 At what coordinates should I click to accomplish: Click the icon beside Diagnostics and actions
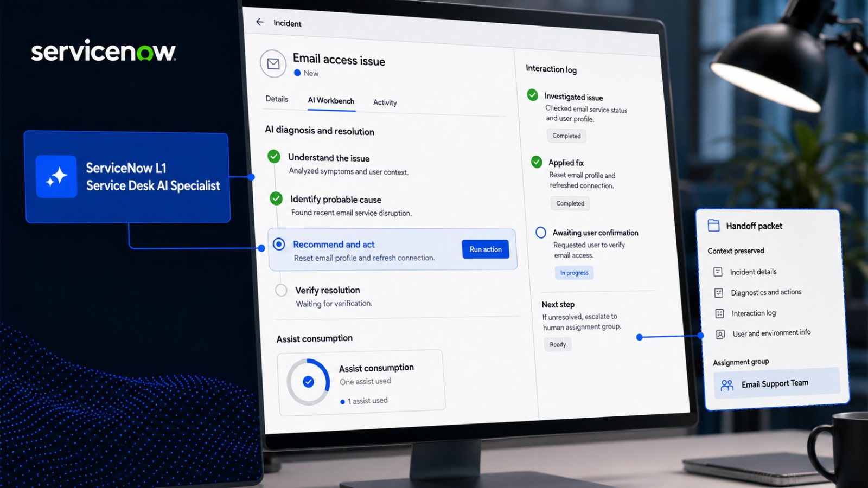719,293
